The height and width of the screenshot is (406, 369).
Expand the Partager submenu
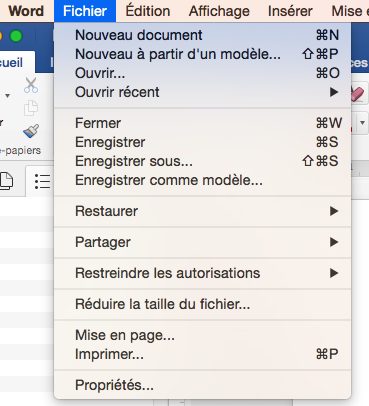pyautogui.click(x=202, y=242)
